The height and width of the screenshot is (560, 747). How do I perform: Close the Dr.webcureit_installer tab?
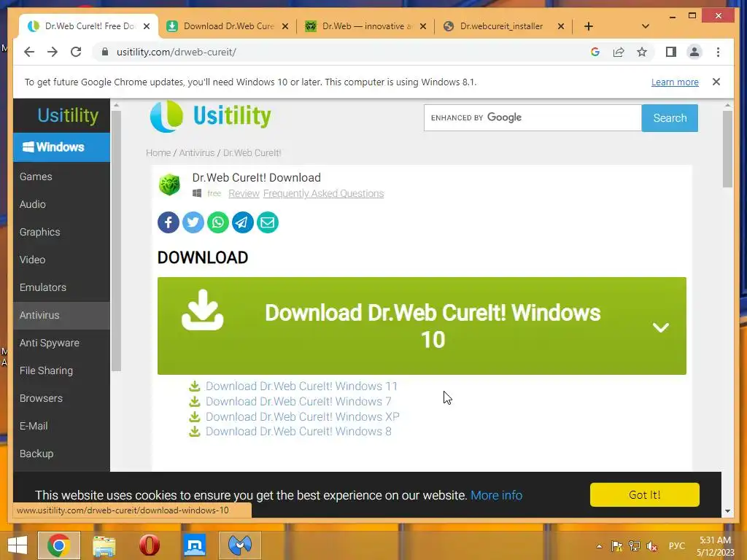click(561, 26)
